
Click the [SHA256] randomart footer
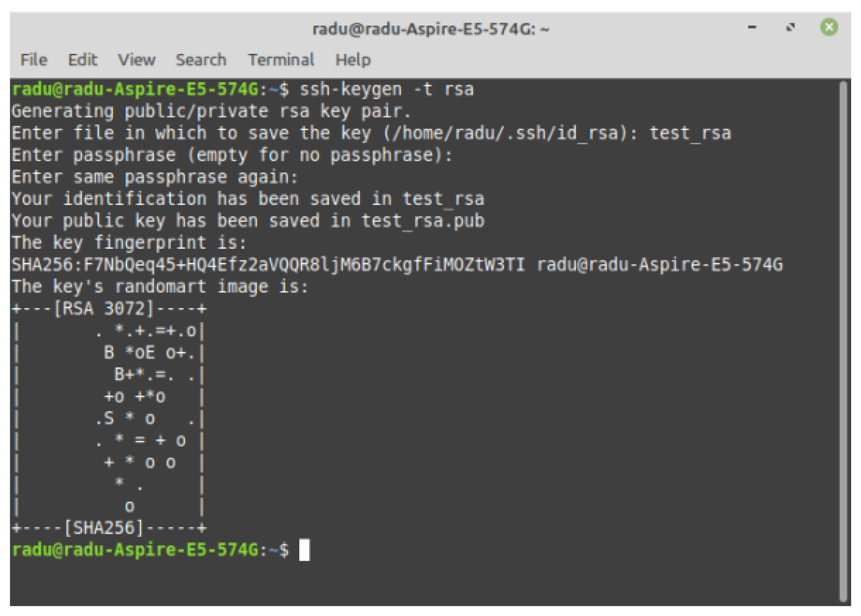[104, 528]
